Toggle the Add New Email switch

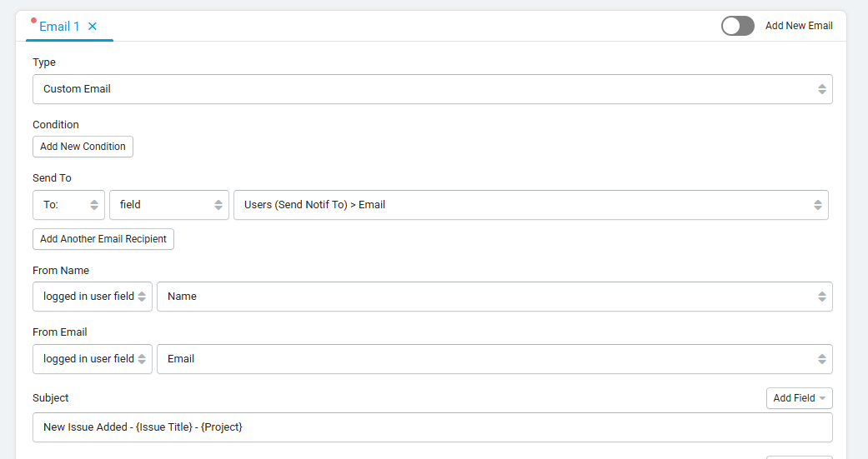click(x=737, y=26)
